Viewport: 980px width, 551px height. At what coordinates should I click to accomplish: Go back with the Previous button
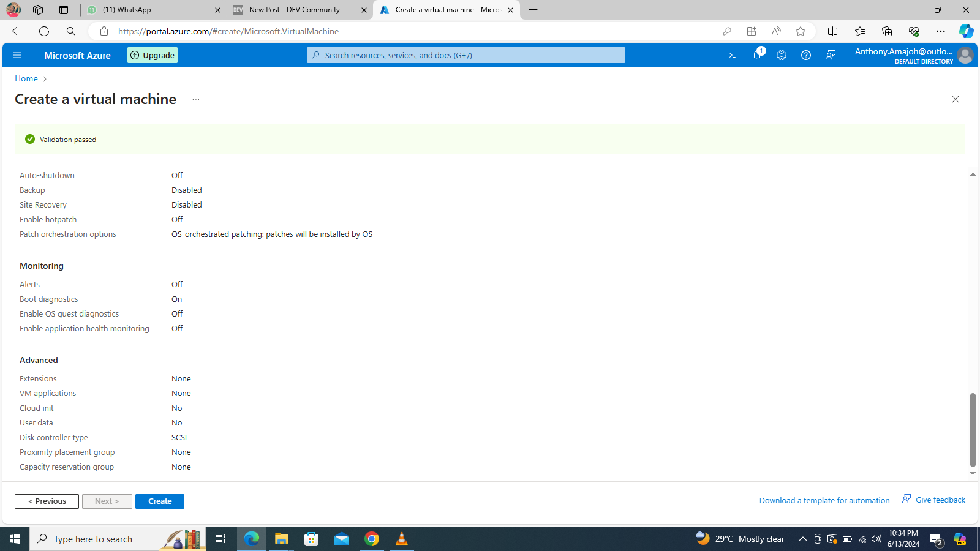47,501
